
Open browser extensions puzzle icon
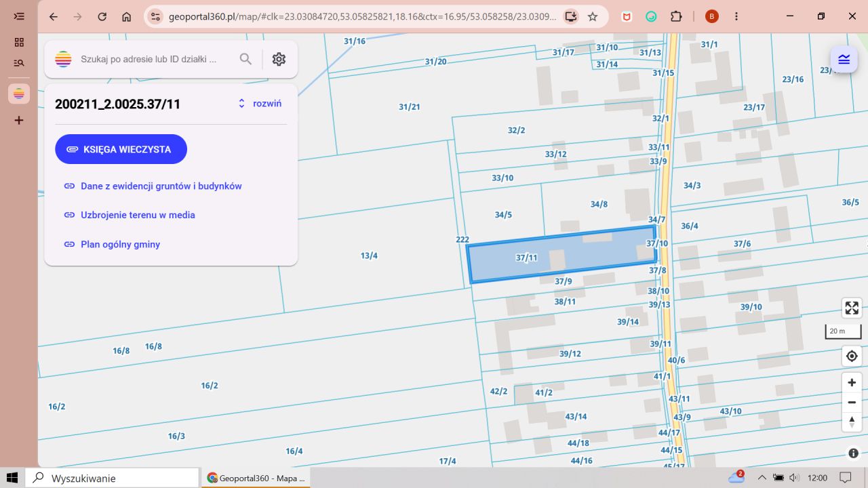(x=676, y=16)
